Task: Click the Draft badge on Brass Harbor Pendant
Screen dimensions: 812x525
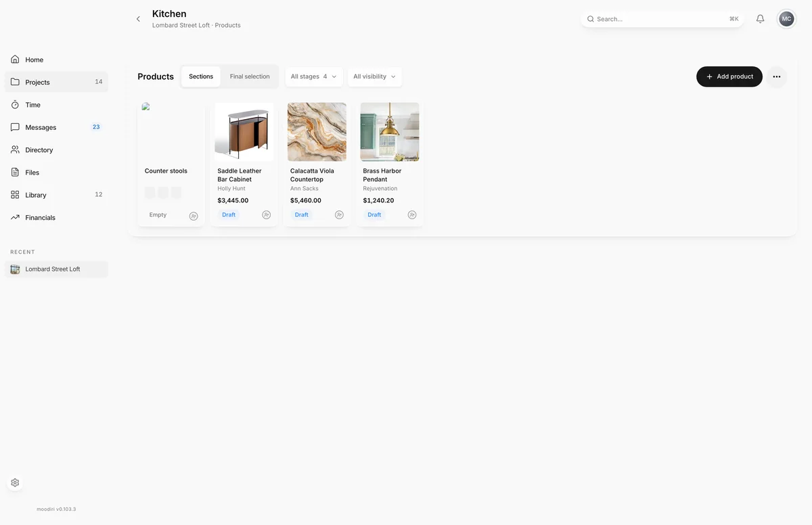Action: [374, 214]
